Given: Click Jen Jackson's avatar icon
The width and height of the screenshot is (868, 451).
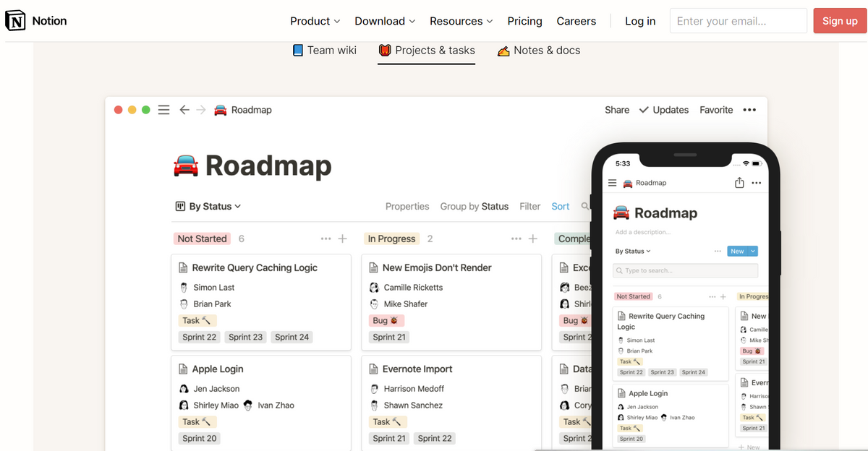Looking at the screenshot, I should (x=184, y=388).
